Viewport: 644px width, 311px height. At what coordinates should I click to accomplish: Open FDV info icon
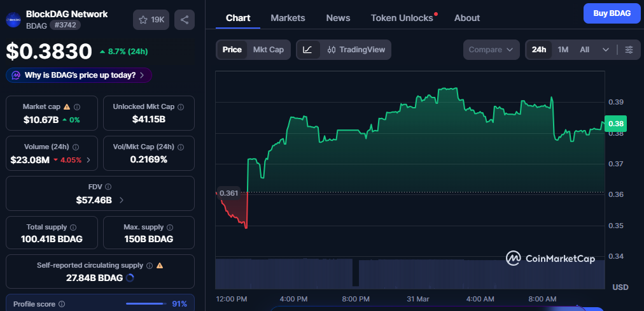tap(108, 187)
